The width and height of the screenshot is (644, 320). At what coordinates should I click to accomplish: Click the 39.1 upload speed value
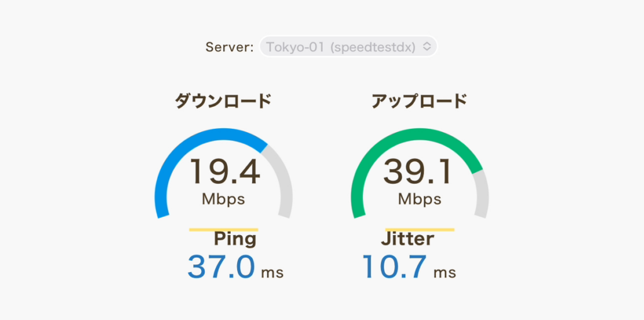point(418,172)
